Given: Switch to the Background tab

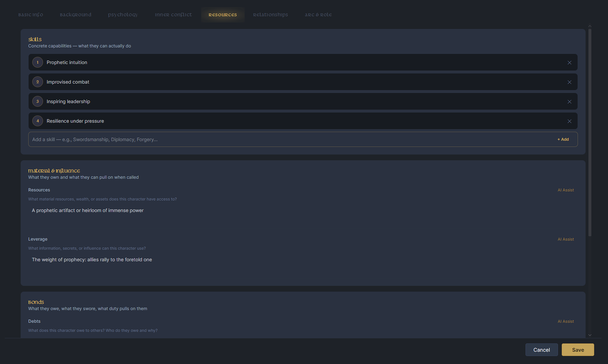Looking at the screenshot, I should pos(75,15).
